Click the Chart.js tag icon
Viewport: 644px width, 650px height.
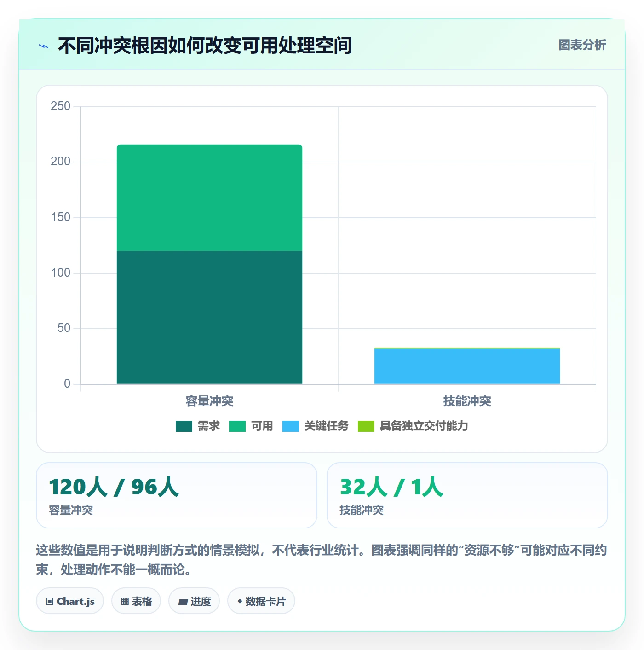50,602
